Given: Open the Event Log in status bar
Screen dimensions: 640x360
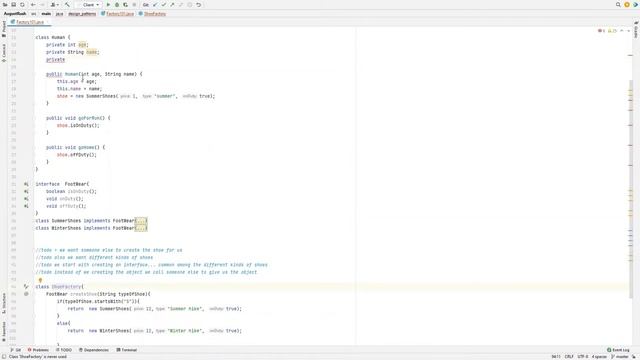Looking at the screenshot, I should [x=618, y=350].
